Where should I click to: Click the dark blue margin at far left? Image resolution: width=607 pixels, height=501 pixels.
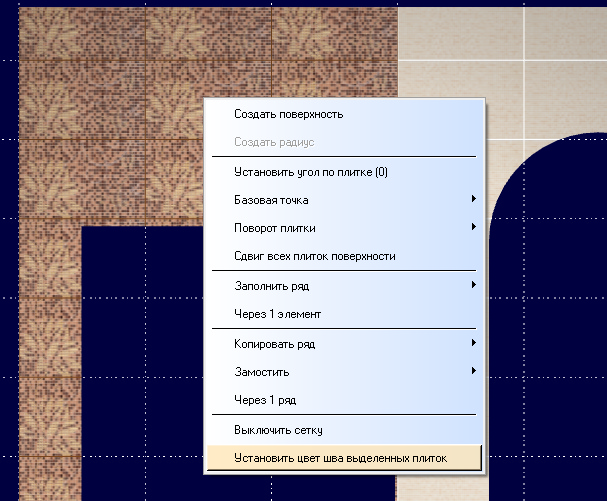[9, 250]
